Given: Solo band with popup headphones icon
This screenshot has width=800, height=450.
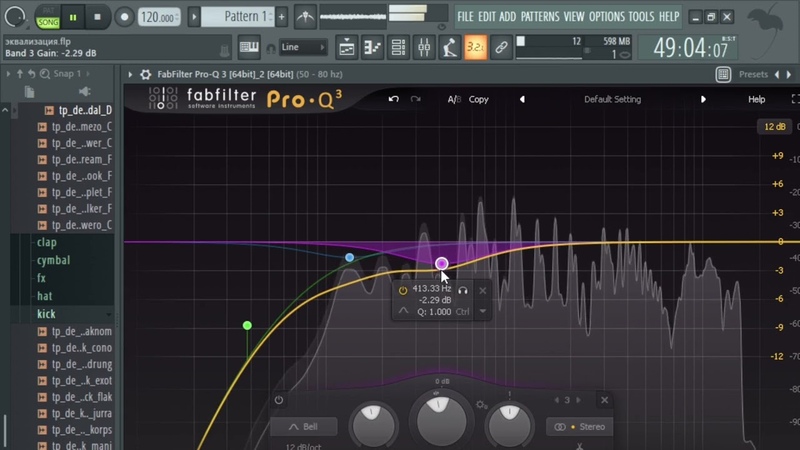Looking at the screenshot, I should 463,290.
